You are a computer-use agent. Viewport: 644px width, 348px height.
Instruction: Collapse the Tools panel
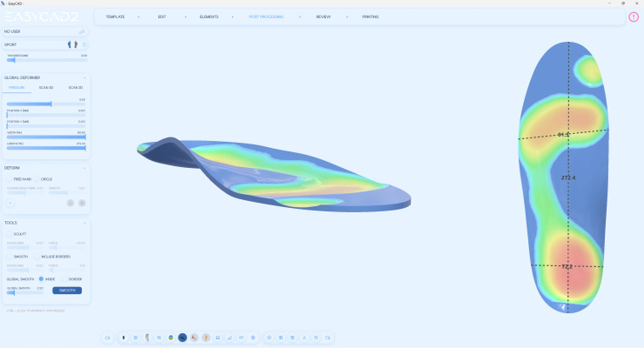click(x=84, y=223)
